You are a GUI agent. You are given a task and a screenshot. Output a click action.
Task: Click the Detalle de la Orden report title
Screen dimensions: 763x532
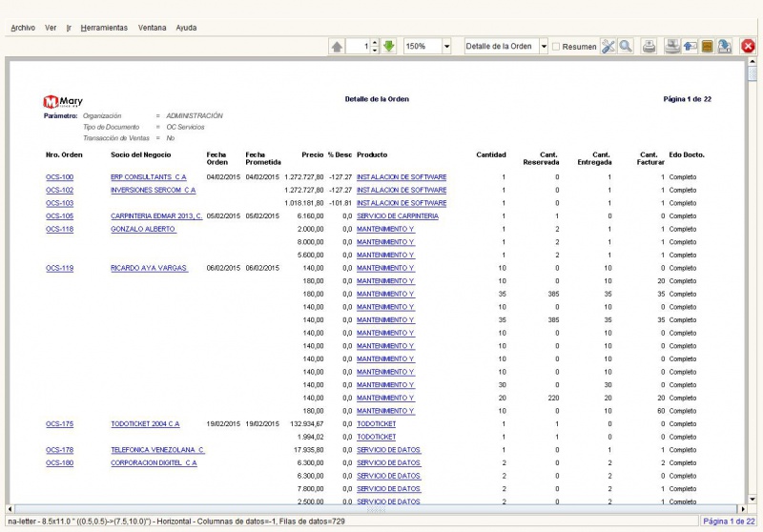(377, 99)
